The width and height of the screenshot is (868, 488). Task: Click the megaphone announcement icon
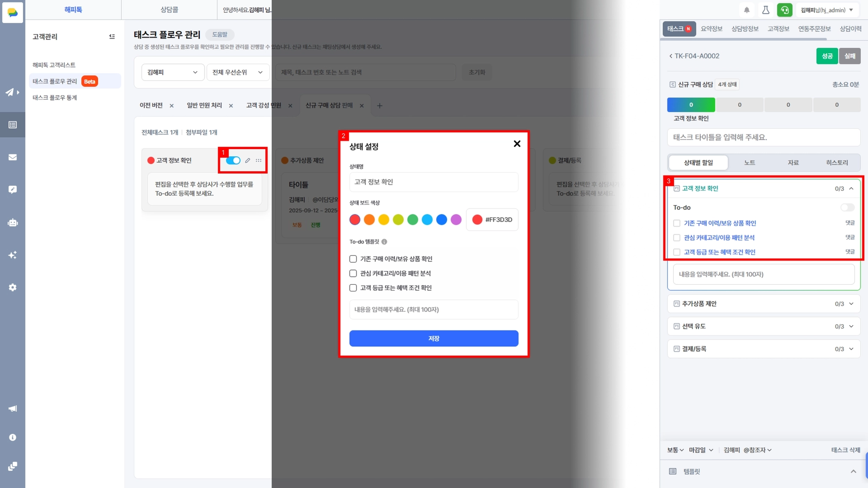[13, 408]
